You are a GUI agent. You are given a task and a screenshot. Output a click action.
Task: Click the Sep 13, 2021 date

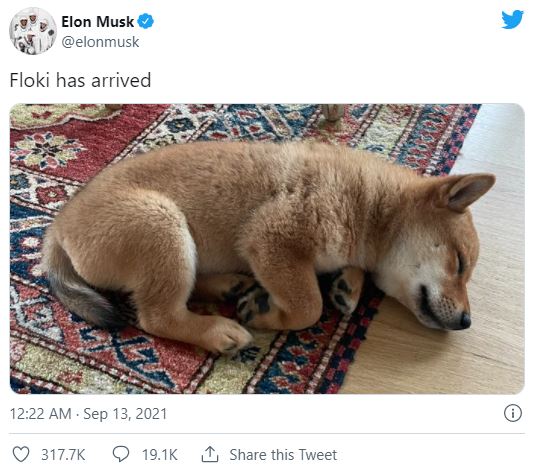coord(125,414)
